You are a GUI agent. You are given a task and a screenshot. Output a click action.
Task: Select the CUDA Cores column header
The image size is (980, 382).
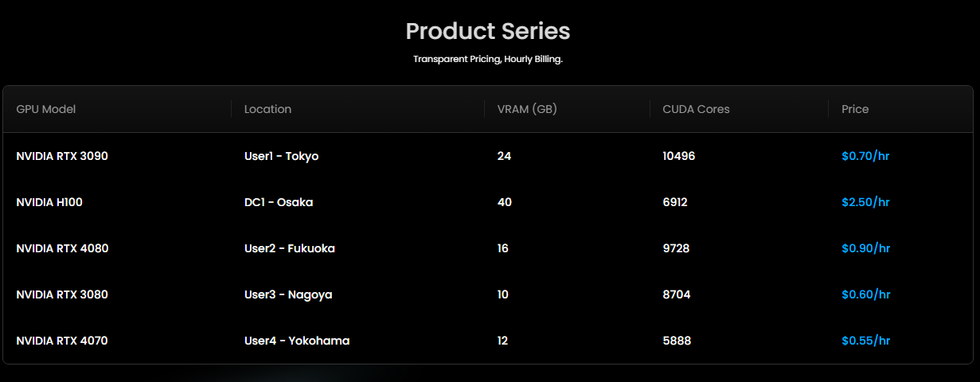696,109
